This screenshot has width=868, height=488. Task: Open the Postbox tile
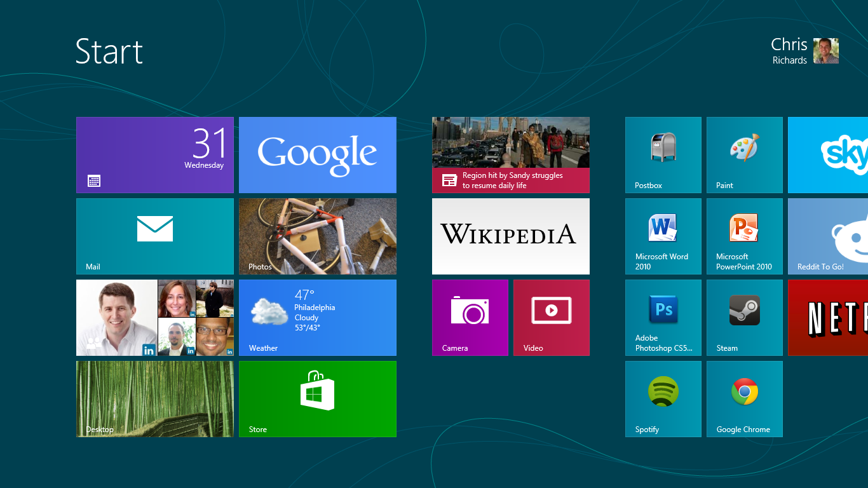[x=663, y=155]
